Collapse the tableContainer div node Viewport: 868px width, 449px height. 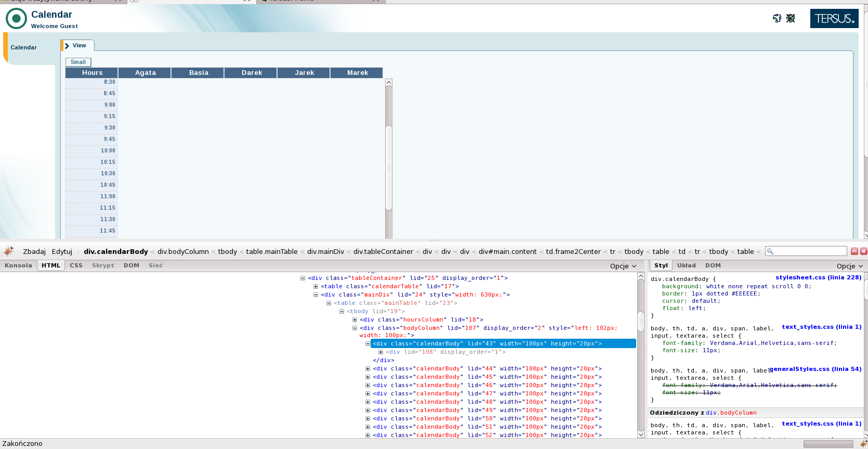point(303,278)
